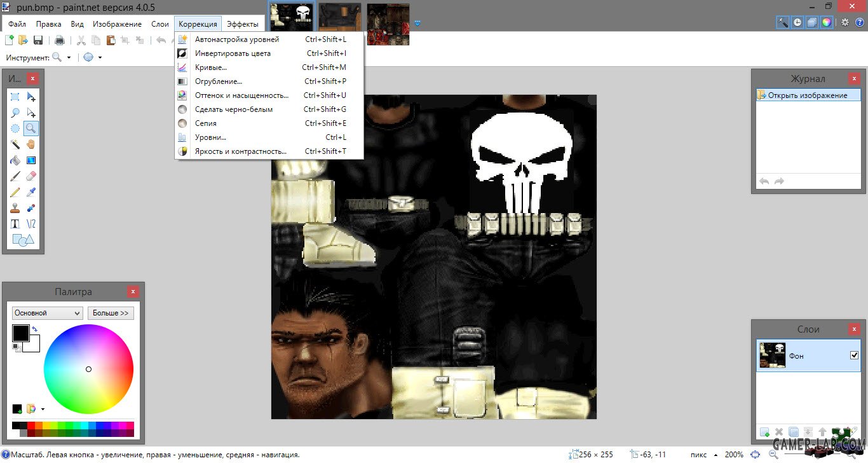Click the Open file toolbar icon

[x=24, y=40]
